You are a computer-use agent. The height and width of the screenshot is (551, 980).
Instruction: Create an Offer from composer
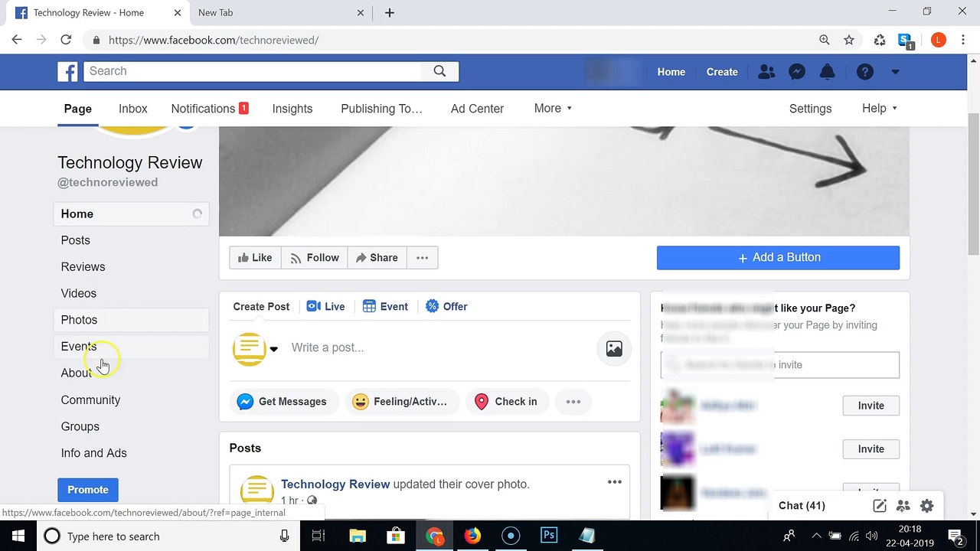pos(446,306)
